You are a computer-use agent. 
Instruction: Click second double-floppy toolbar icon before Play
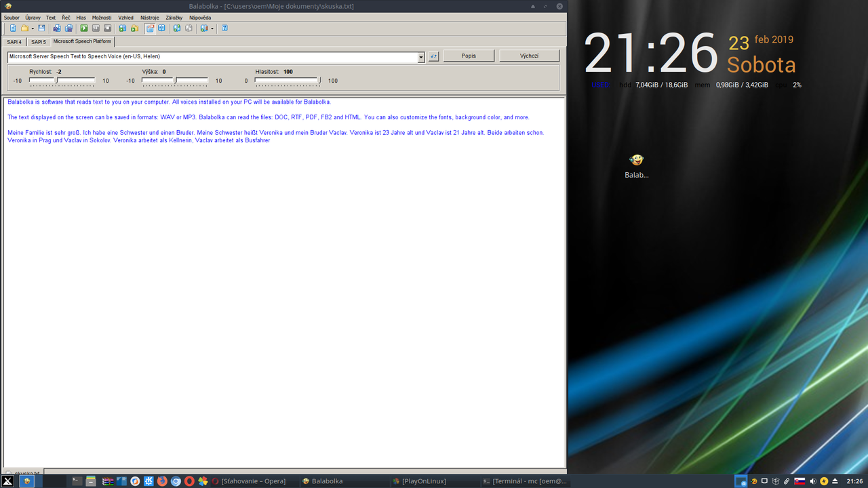[68, 28]
